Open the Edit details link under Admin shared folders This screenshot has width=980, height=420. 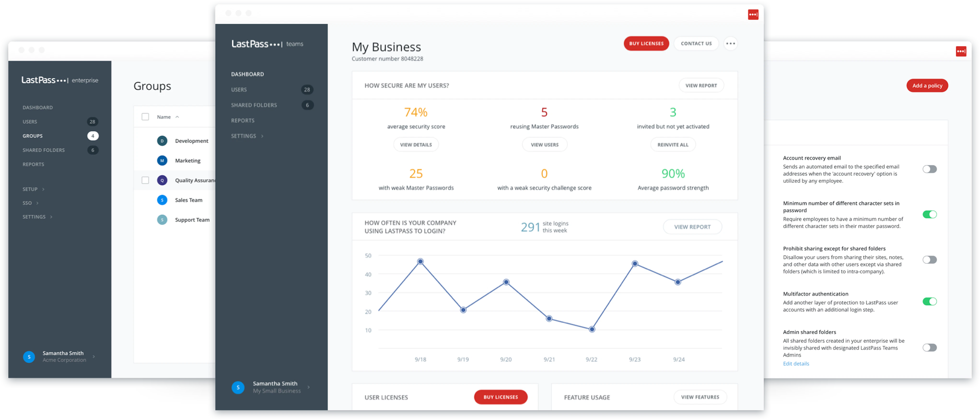tap(796, 363)
